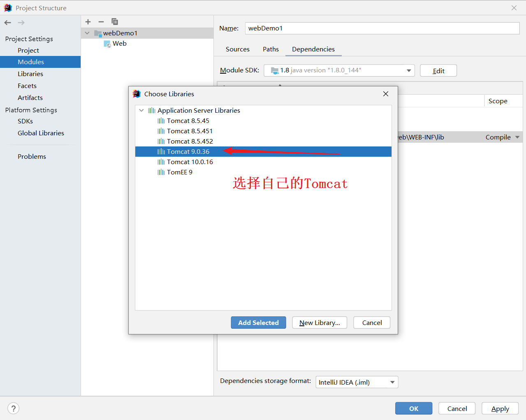Click the Edit SDK button
Viewport: 526px width, 420px height.
coord(438,71)
